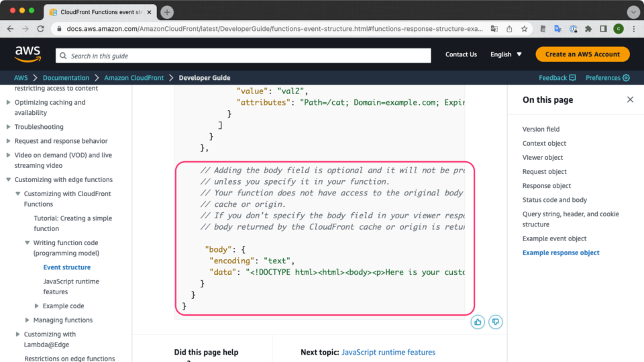Expand Example code section
The height and width of the screenshot is (362, 644).
coord(36,306)
